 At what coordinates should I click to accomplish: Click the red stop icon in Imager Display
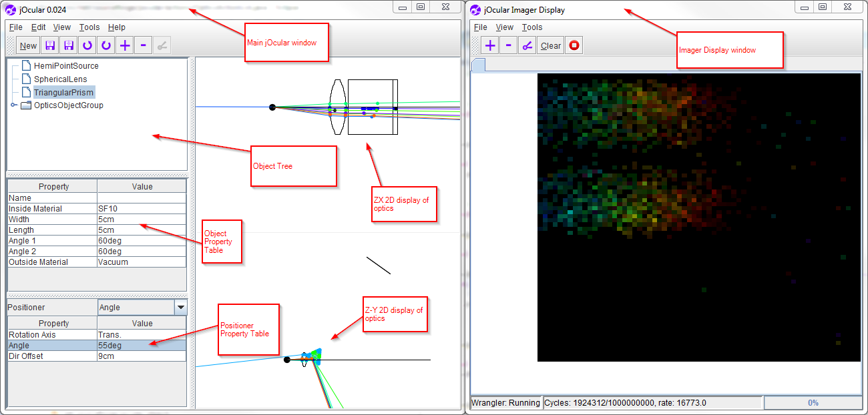click(x=574, y=45)
